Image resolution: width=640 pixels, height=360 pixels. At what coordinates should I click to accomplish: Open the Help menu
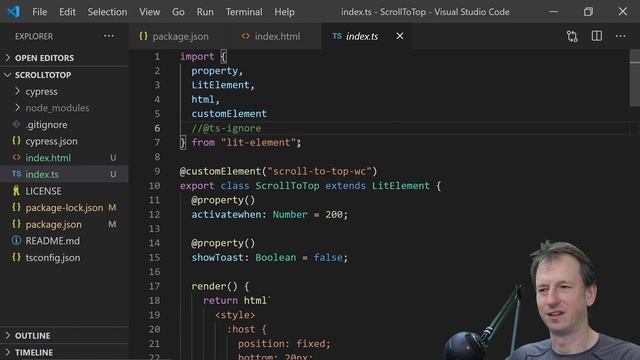click(x=284, y=12)
